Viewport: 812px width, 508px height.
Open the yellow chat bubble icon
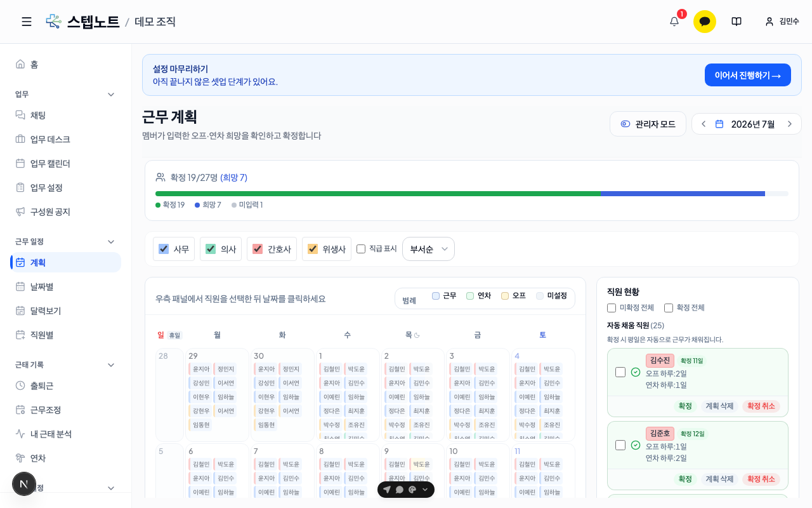(705, 22)
